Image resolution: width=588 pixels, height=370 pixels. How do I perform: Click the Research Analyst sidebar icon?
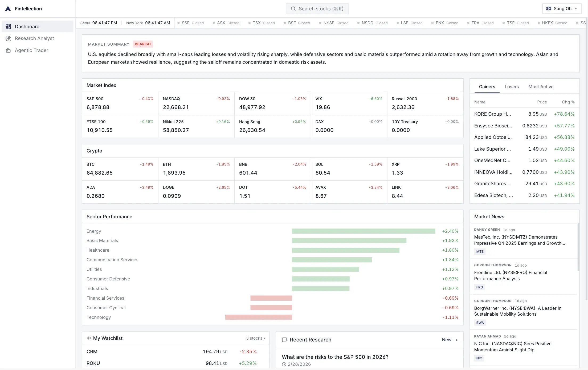[8, 38]
